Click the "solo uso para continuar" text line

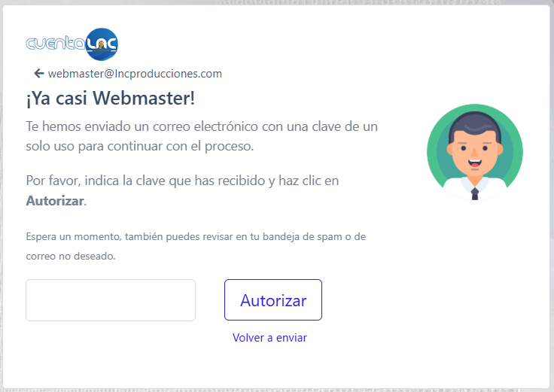140,146
